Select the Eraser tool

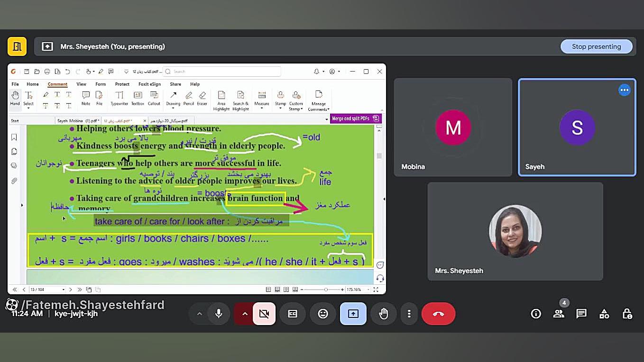[202, 98]
